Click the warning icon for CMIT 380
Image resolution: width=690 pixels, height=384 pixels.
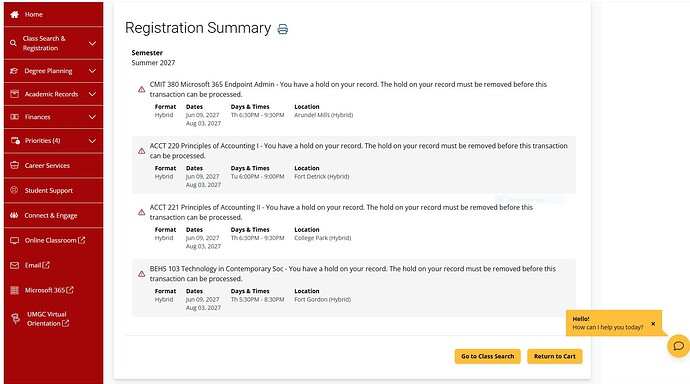141,89
